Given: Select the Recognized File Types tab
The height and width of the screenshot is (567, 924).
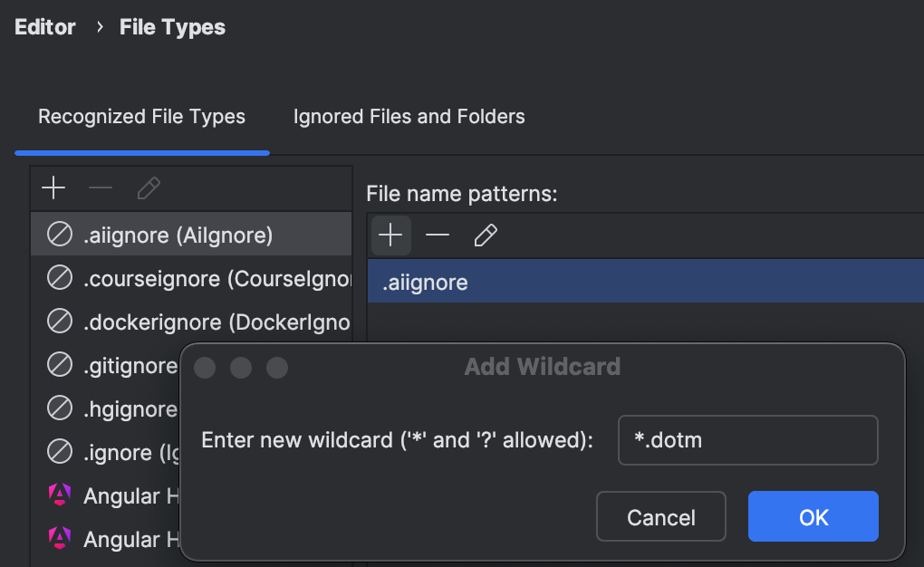Looking at the screenshot, I should (140, 116).
